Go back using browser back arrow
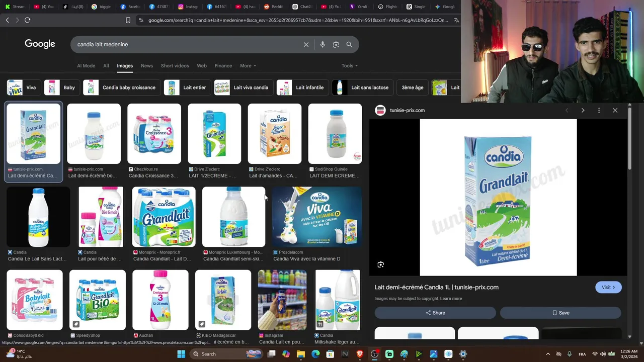 tap(7, 20)
